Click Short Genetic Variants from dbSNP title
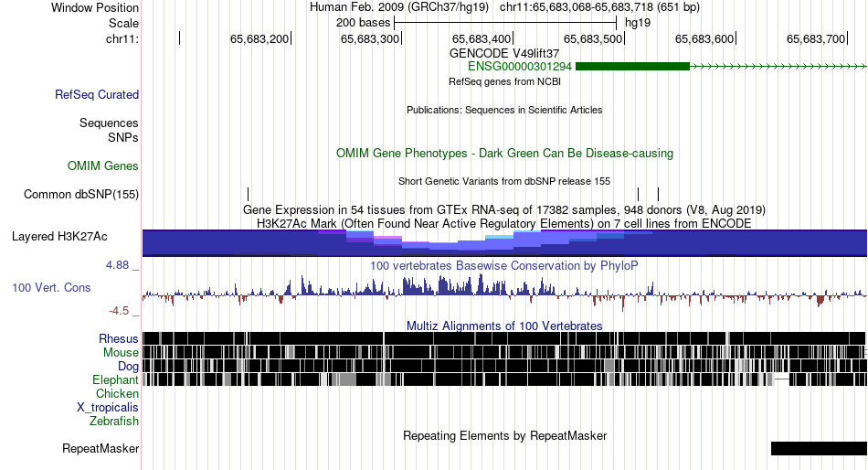 tap(504, 181)
